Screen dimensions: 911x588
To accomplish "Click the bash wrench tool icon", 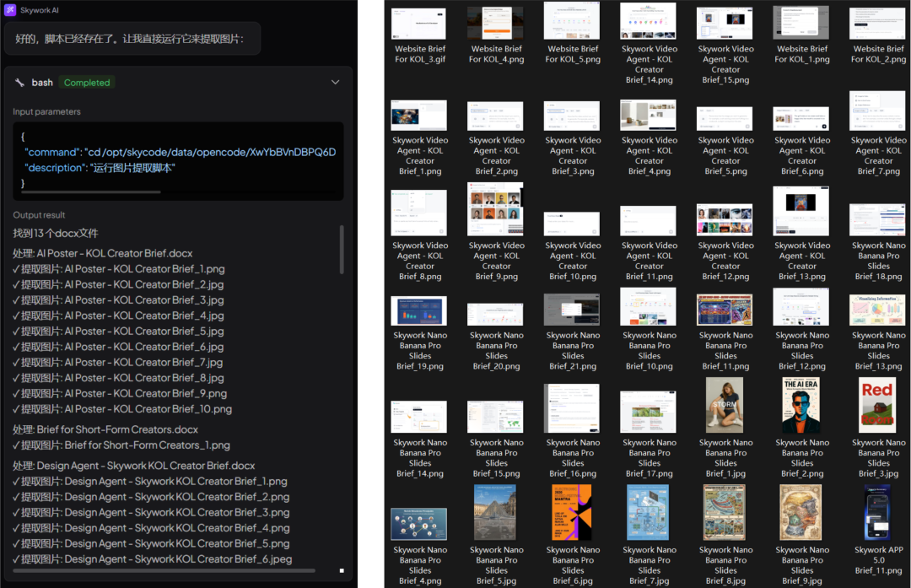I will (19, 83).
